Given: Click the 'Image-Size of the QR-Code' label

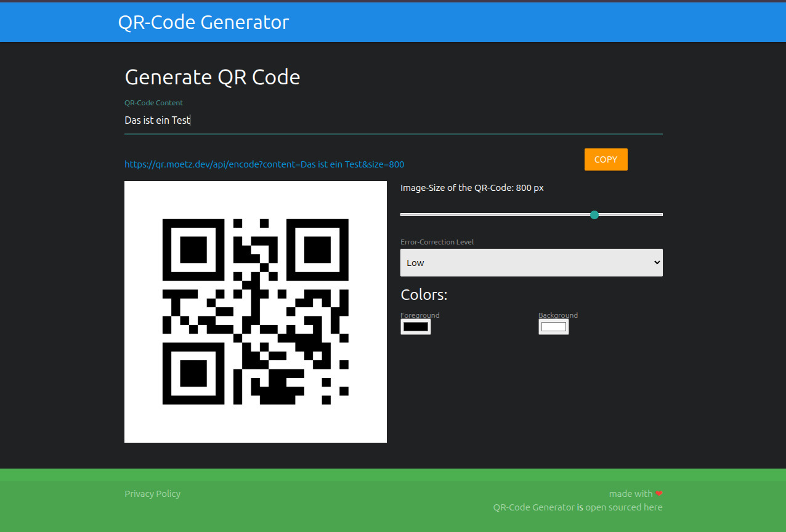Looking at the screenshot, I should (472, 188).
